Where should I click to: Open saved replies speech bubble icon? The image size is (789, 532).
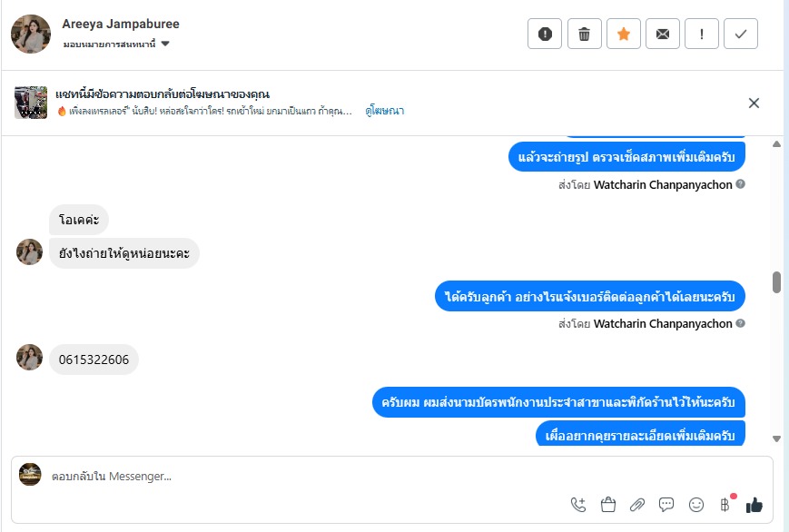click(666, 505)
